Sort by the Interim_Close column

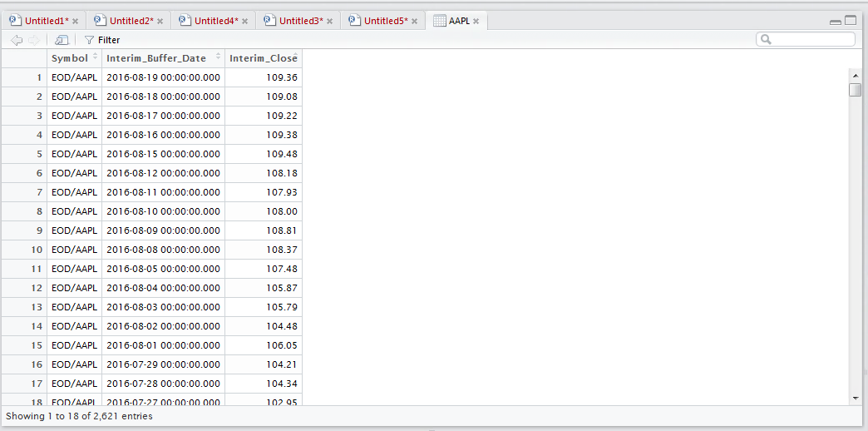(x=264, y=58)
